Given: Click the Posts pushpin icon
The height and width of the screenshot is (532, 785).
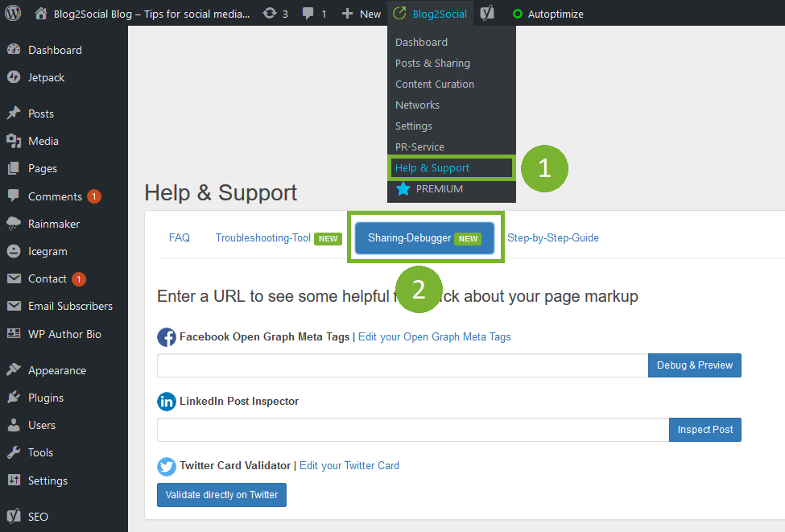Looking at the screenshot, I should click(14, 113).
